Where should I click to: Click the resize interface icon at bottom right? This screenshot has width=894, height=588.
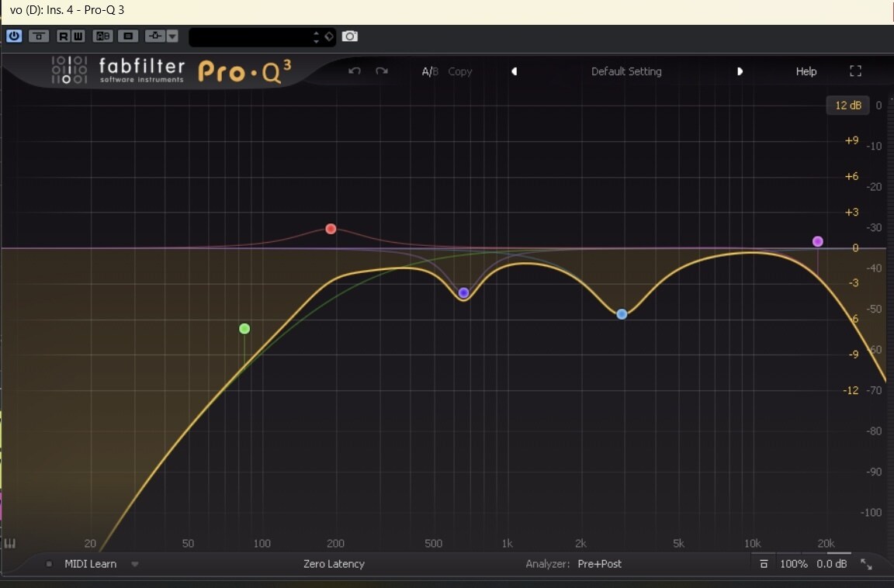tap(866, 564)
